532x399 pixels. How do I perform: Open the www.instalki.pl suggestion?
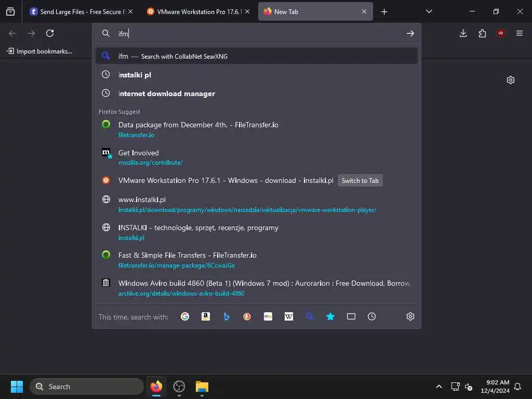click(257, 204)
